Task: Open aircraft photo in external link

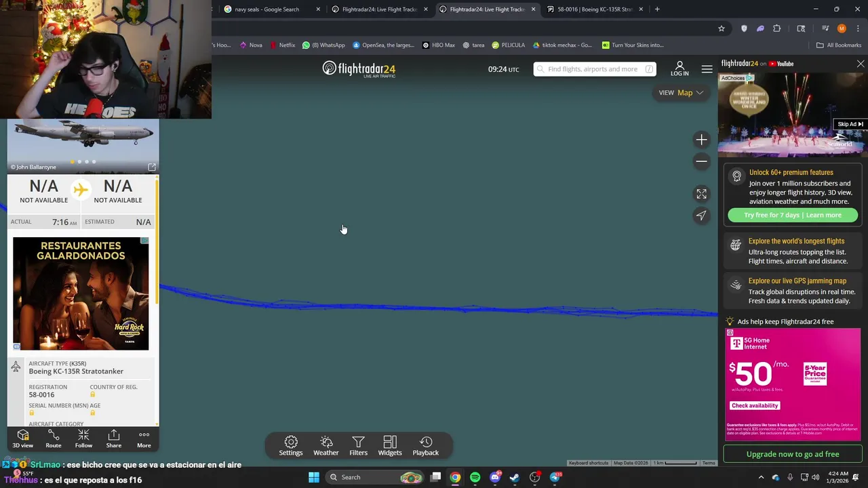Action: [x=152, y=167]
